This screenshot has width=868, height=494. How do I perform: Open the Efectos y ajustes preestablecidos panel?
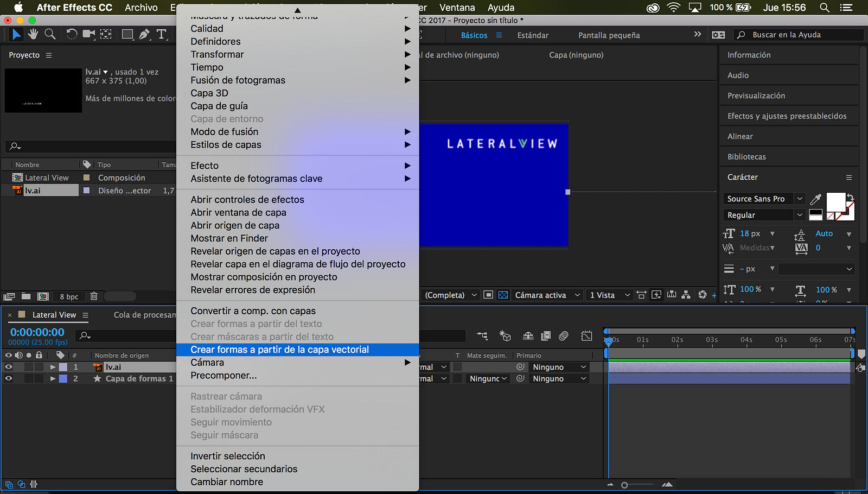pos(787,116)
